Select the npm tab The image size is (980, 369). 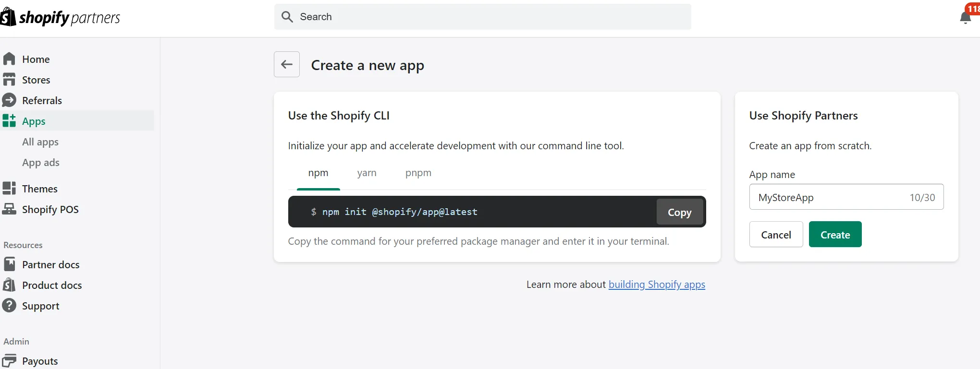318,173
